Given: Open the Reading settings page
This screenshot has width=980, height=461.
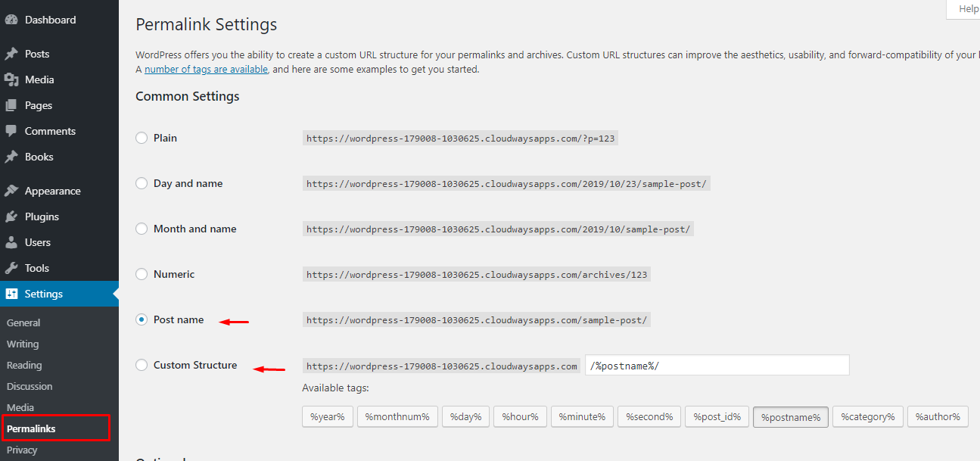Looking at the screenshot, I should (x=23, y=365).
